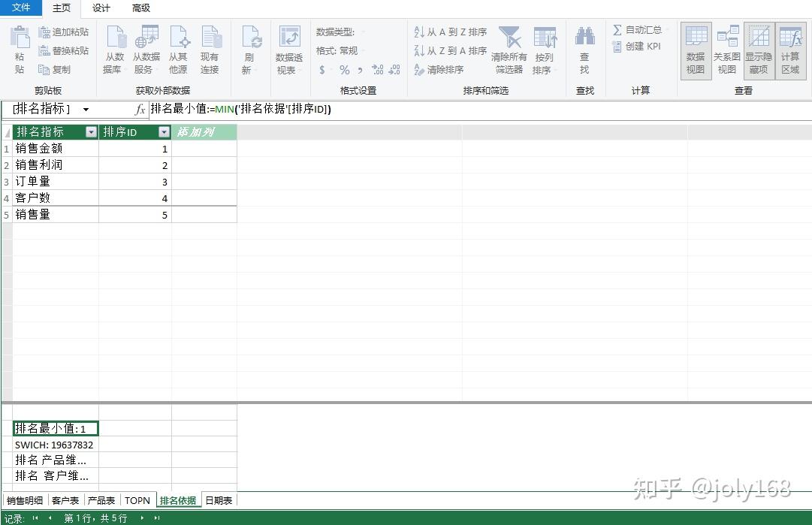Open Format (格式: 常规) dropdown
The height and width of the screenshot is (525, 812).
340,51
